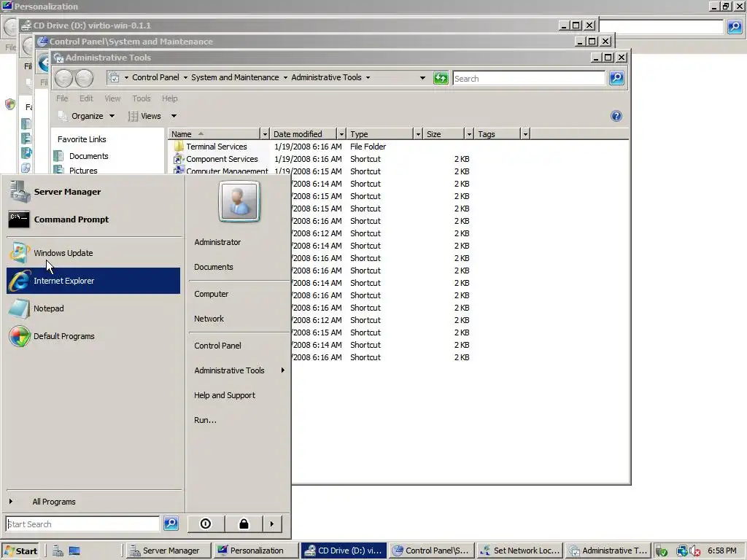Click Server Manager quick launch icon

click(x=58, y=551)
